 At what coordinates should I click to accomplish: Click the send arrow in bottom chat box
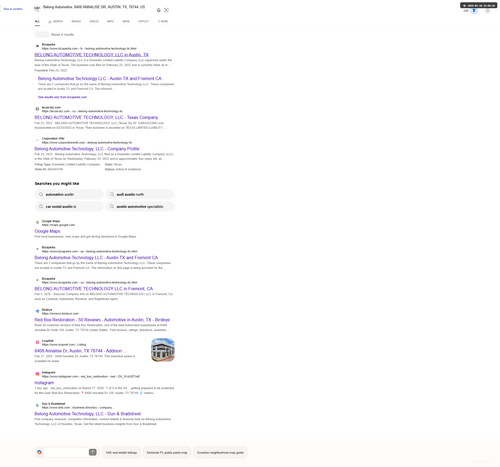pyautogui.click(x=93, y=452)
